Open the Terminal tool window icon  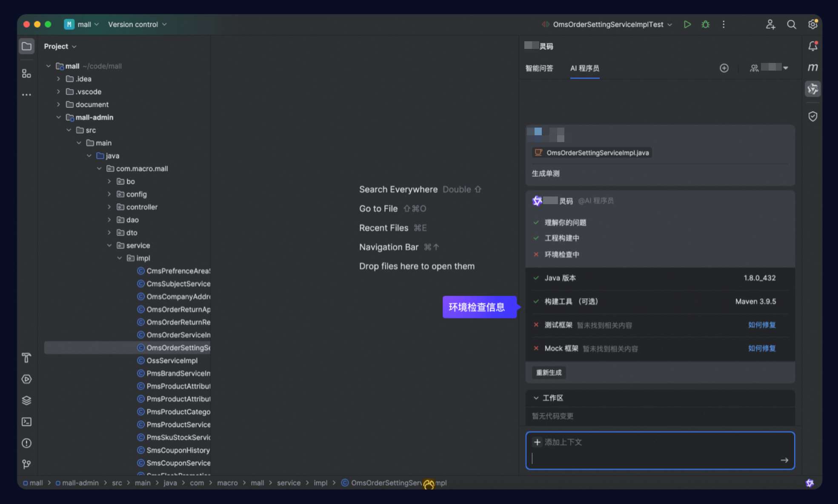pyautogui.click(x=26, y=421)
